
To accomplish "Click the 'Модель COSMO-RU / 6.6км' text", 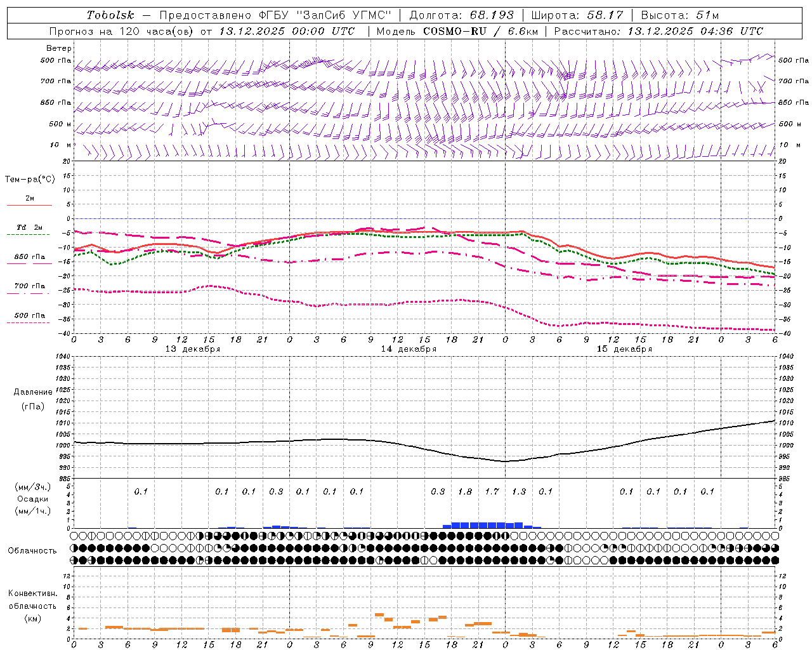I will coord(457,31).
